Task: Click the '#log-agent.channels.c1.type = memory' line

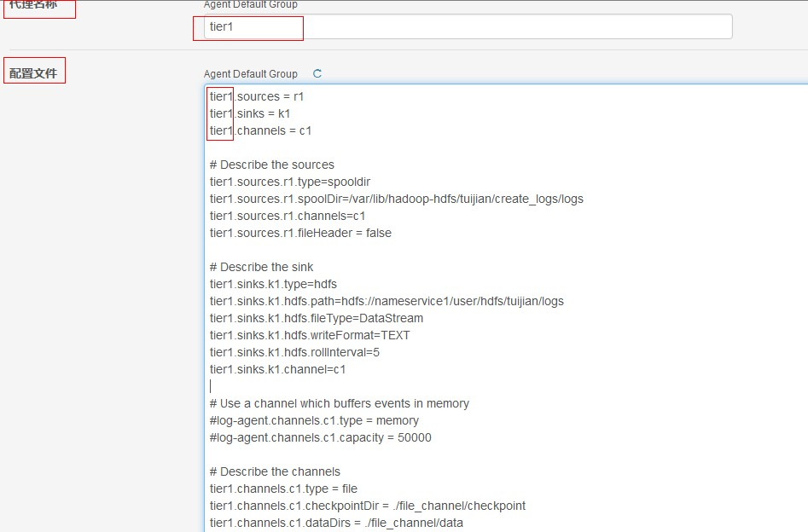Action: (314, 420)
